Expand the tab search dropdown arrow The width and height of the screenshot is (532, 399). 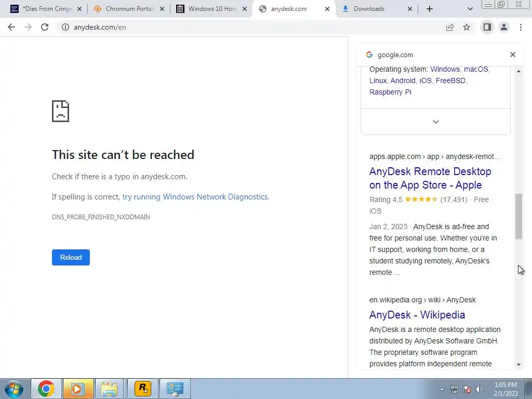[x=470, y=9]
